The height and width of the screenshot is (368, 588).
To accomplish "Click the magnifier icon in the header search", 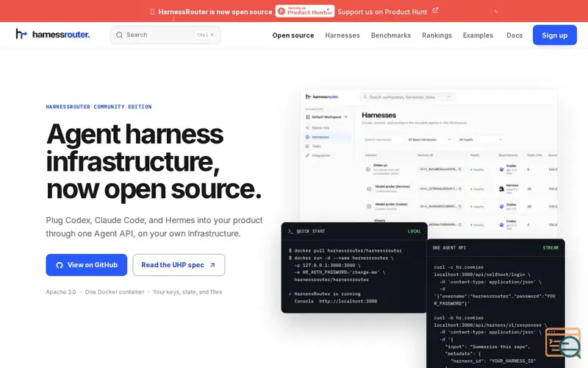I will point(119,35).
